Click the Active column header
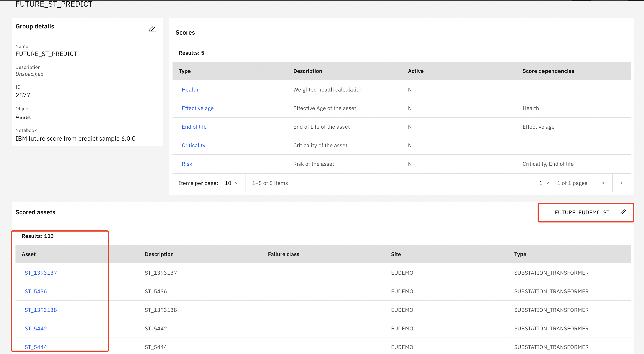 [416, 71]
